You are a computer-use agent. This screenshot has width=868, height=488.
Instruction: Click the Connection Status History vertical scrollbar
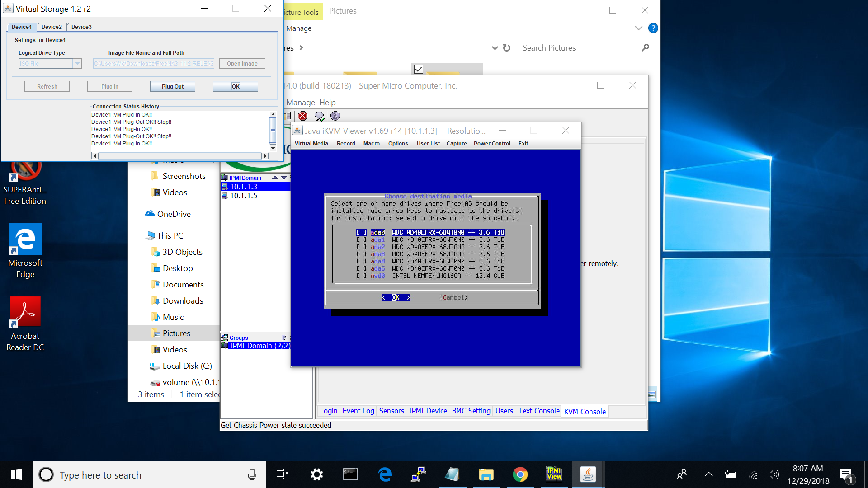(x=273, y=131)
